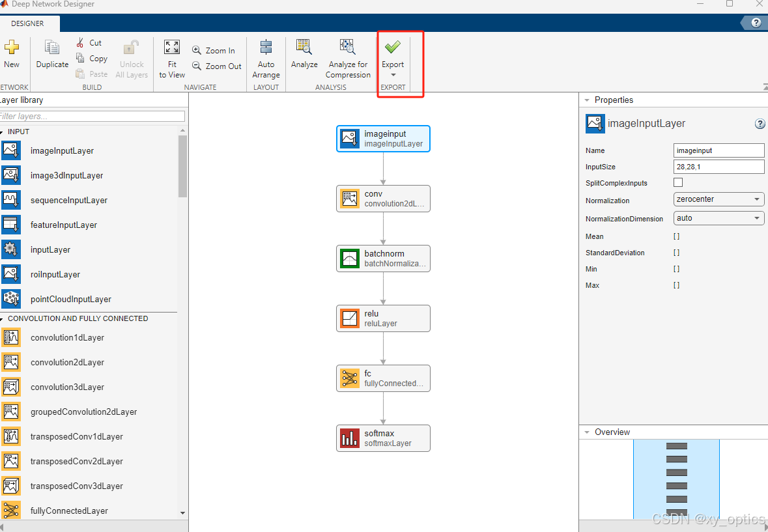Image resolution: width=768 pixels, height=532 pixels.
Task: Select roiInputLayer in layer library
Action: pos(55,275)
